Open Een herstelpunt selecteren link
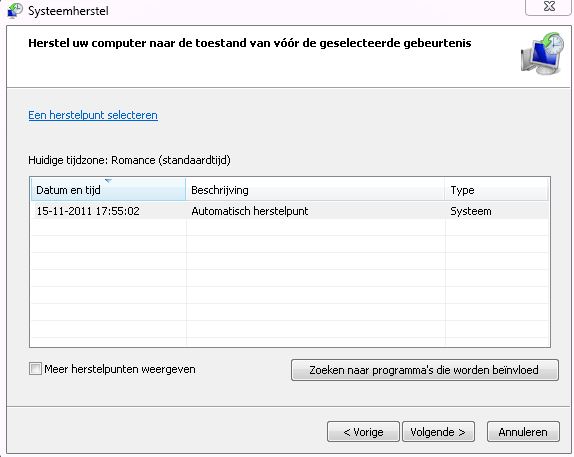Viewport: 574px width, 457px height. [x=93, y=115]
